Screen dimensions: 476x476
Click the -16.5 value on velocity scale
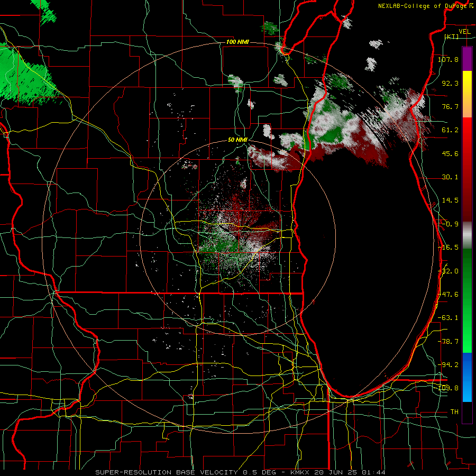tap(448, 248)
